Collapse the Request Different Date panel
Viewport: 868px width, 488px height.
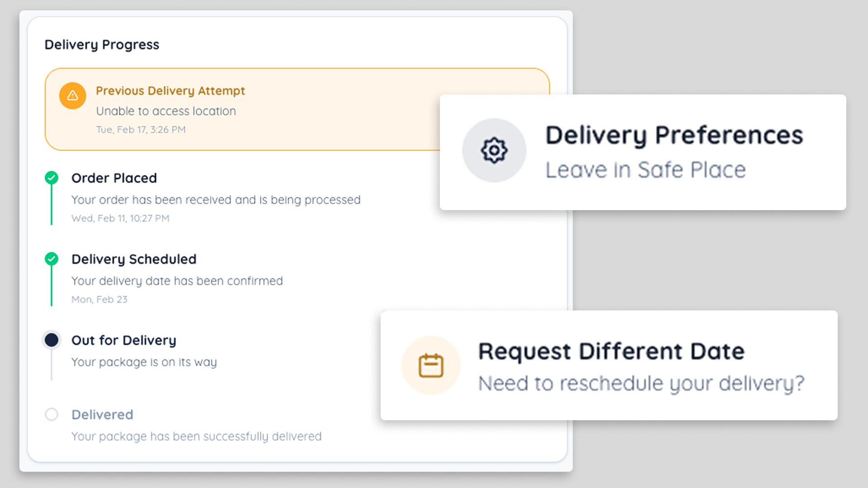tap(609, 366)
